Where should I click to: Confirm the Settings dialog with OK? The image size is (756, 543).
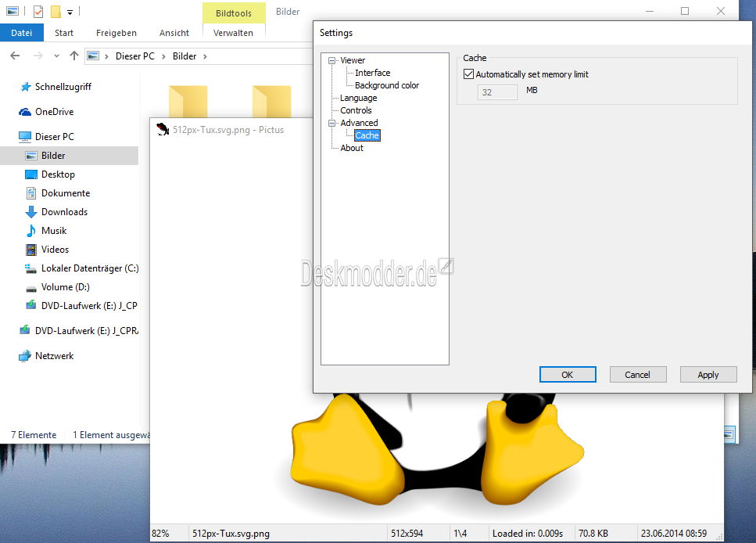[x=568, y=375]
